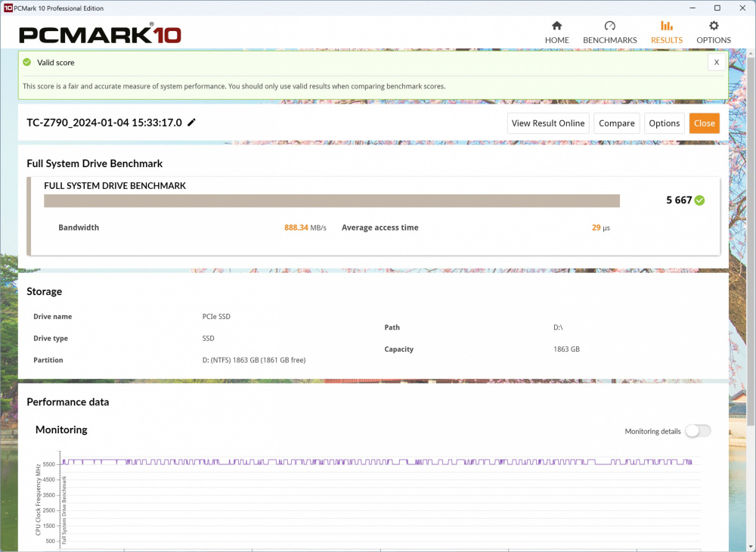The width and height of the screenshot is (756, 552).
Task: Click the PCMark 10 logo
Action: click(100, 34)
